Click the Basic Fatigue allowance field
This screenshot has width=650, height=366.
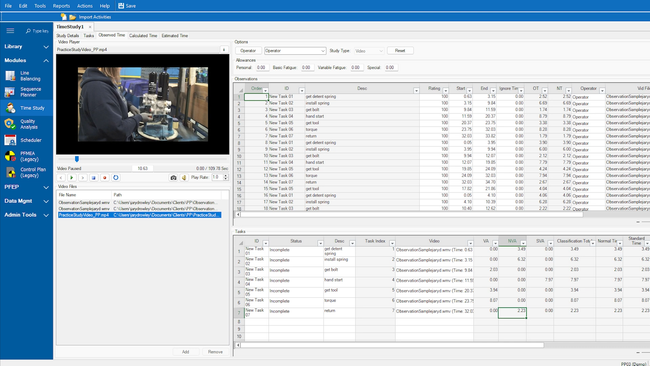(x=307, y=68)
